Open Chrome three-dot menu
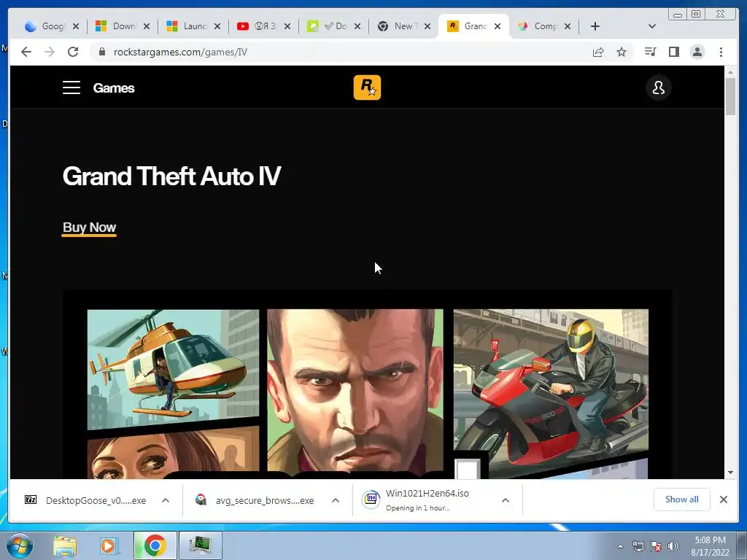Image resolution: width=747 pixels, height=560 pixels. click(x=721, y=52)
